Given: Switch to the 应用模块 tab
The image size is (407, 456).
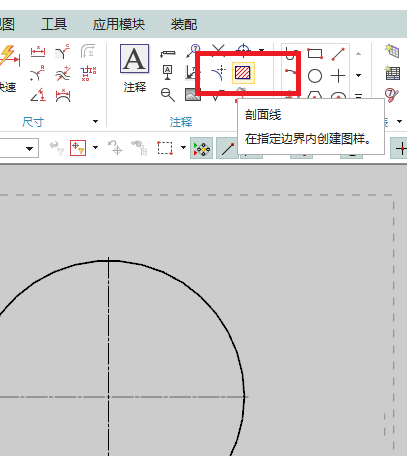Looking at the screenshot, I should click(119, 24).
